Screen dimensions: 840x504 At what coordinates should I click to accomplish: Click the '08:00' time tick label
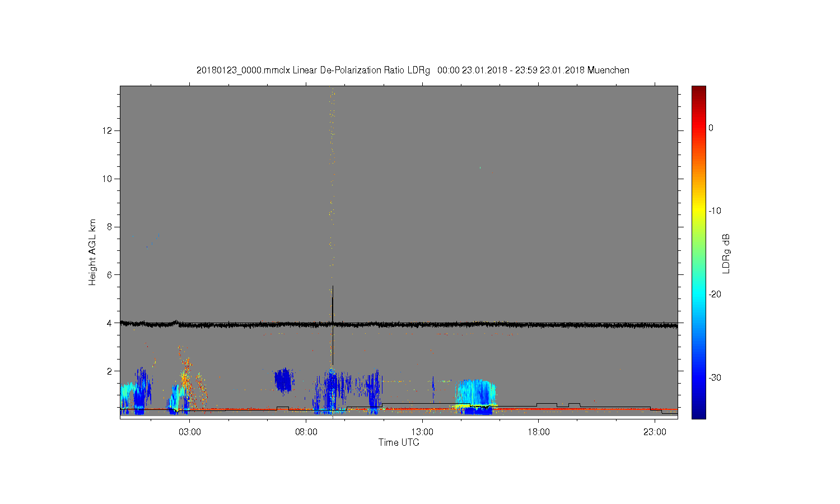pos(306,432)
